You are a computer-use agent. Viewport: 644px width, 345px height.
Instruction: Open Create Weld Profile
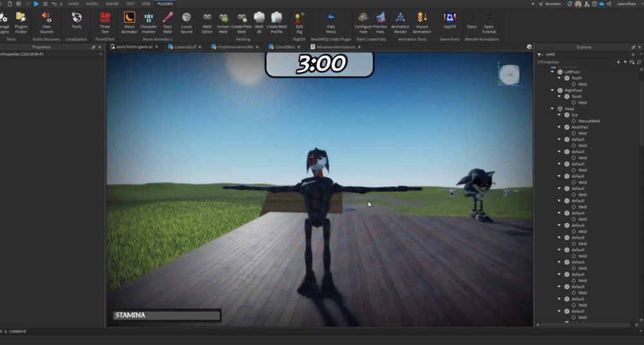[276, 23]
